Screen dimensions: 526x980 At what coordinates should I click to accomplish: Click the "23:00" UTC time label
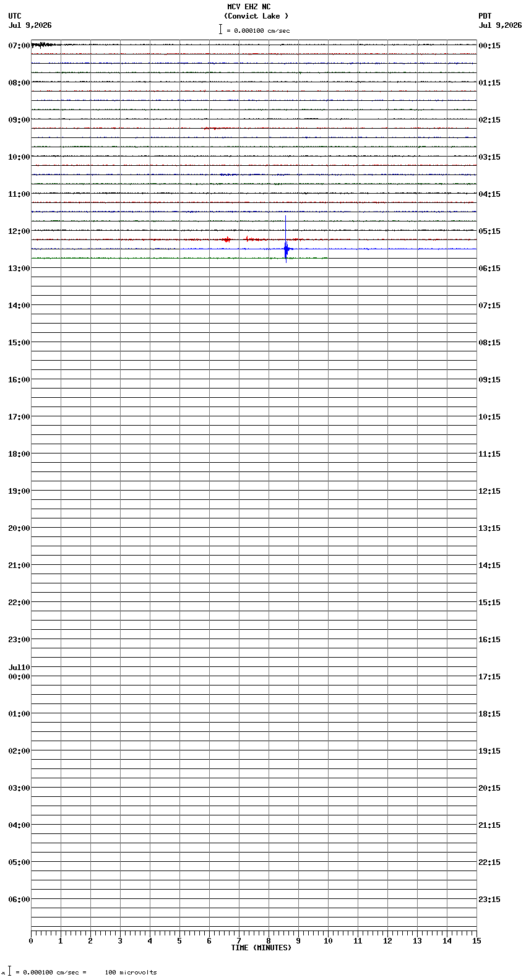coord(19,640)
